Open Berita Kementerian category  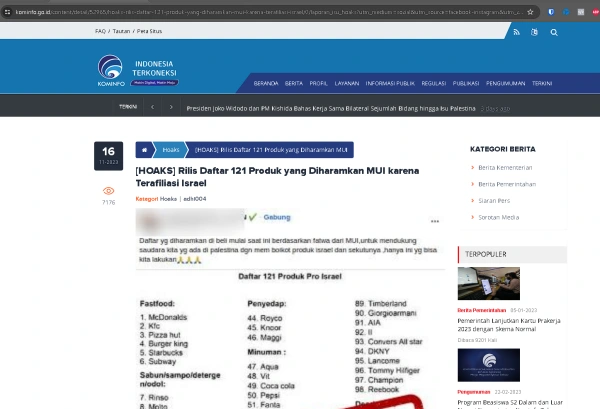tap(505, 168)
